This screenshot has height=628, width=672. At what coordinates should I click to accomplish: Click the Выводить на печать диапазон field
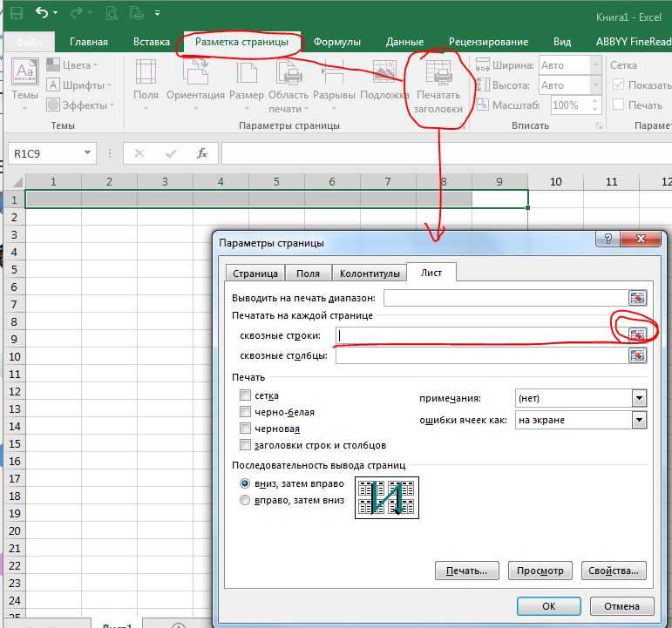coord(506,298)
